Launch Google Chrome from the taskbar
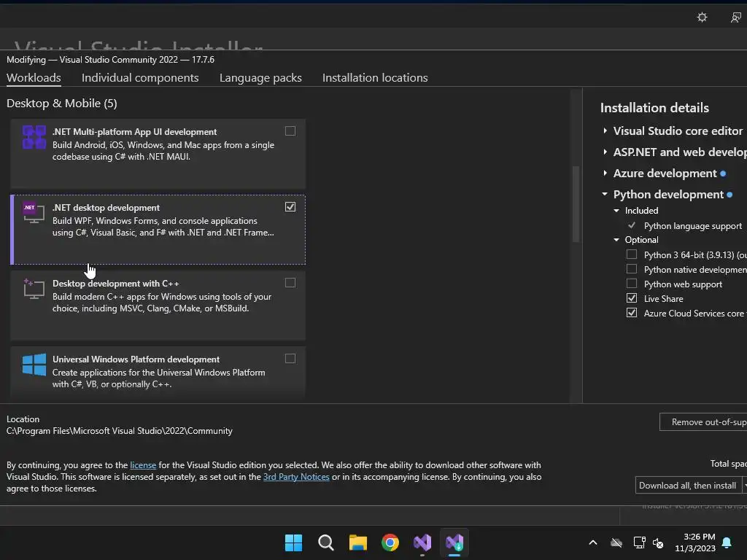The image size is (747, 560). coord(390,542)
